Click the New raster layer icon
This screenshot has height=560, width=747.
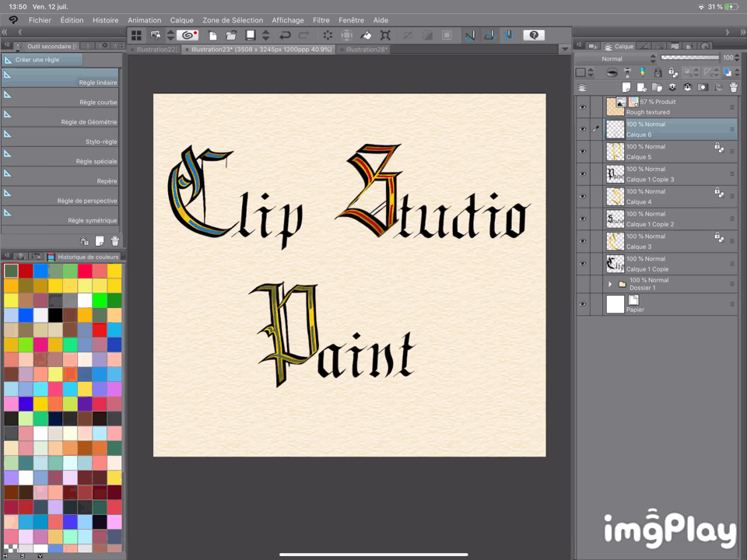pos(626,87)
